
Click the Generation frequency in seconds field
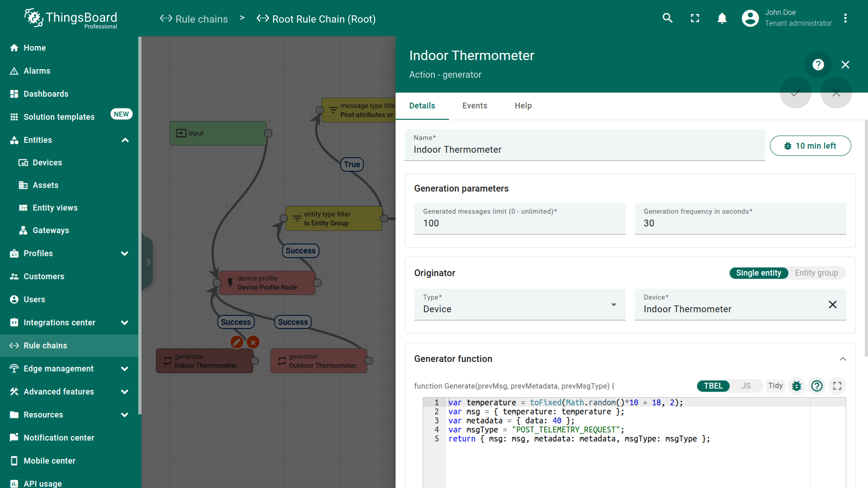click(740, 223)
